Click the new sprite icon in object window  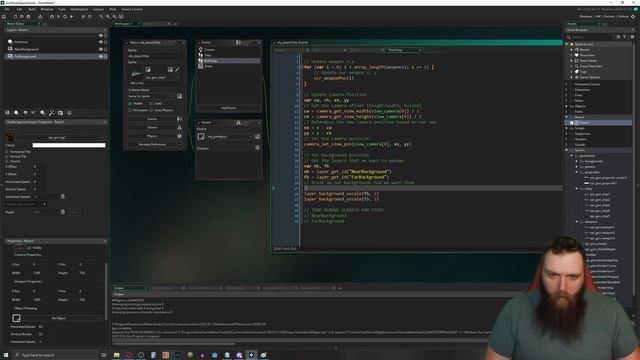click(148, 69)
